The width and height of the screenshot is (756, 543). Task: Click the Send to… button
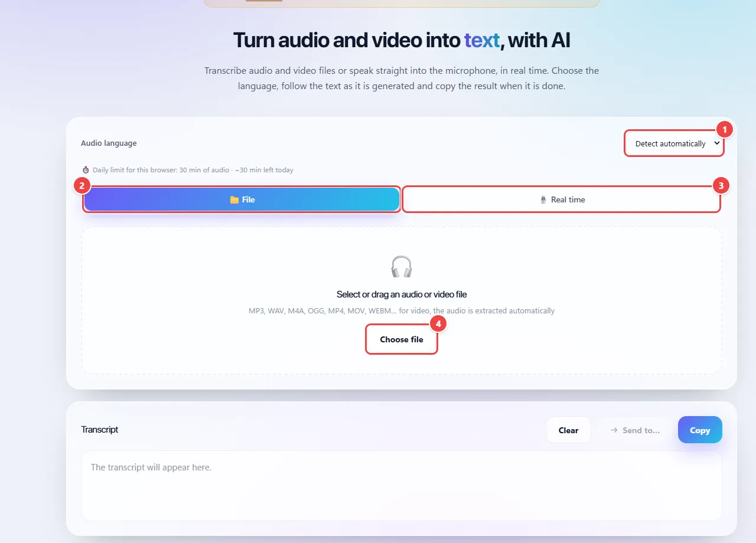[x=635, y=430]
